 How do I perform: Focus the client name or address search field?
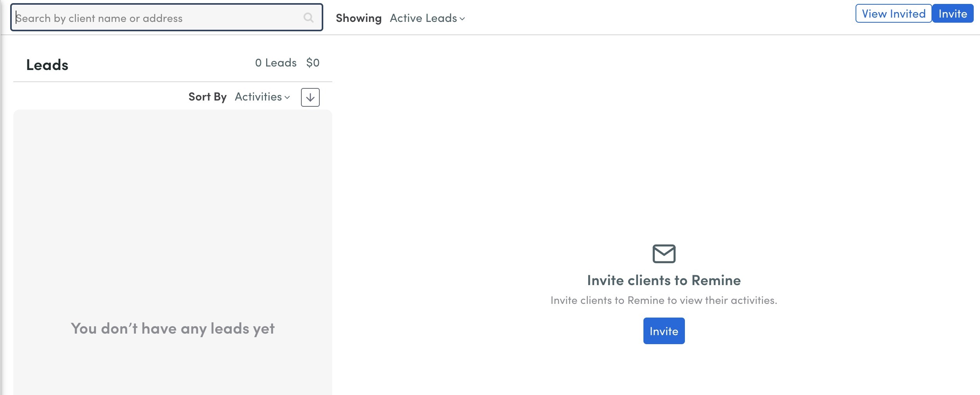coord(167,18)
